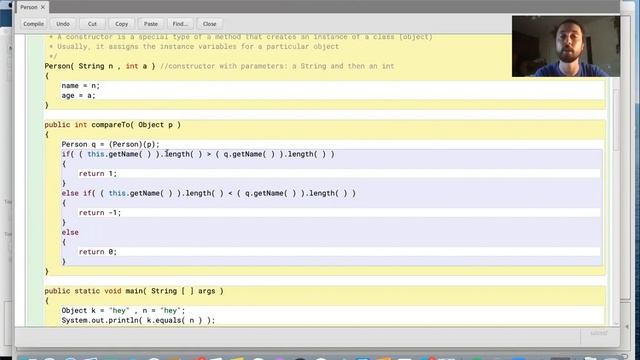The image size is (640, 360).
Task: Click the "Person( String n , int a )" constructor header
Action: [x=100, y=66]
